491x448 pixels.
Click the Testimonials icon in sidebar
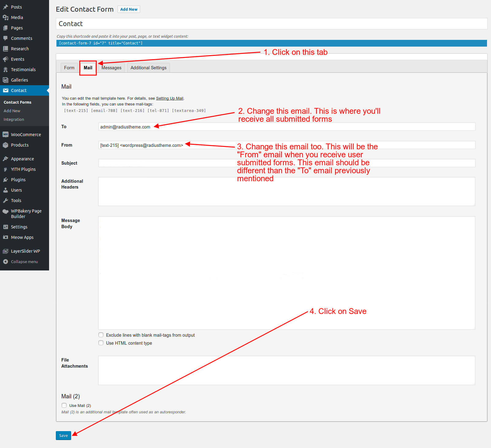coord(6,70)
